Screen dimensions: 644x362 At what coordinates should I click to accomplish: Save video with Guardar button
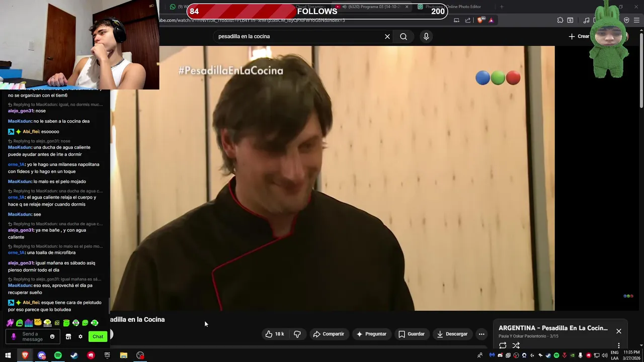[x=412, y=334]
